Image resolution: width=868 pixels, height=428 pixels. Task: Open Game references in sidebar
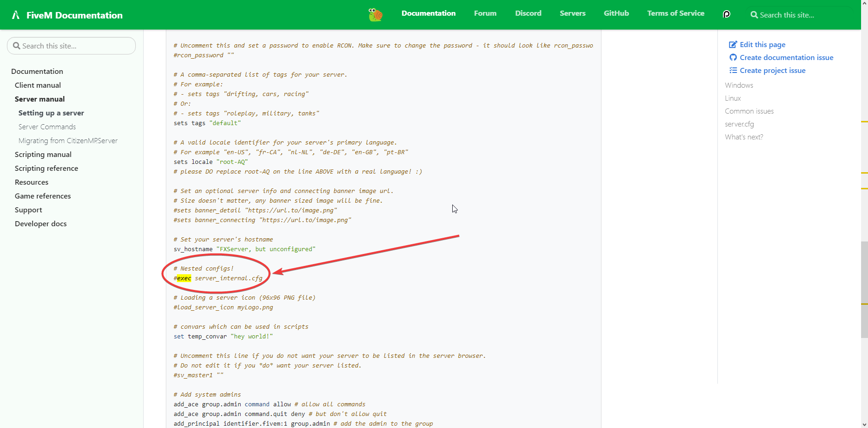[42, 196]
